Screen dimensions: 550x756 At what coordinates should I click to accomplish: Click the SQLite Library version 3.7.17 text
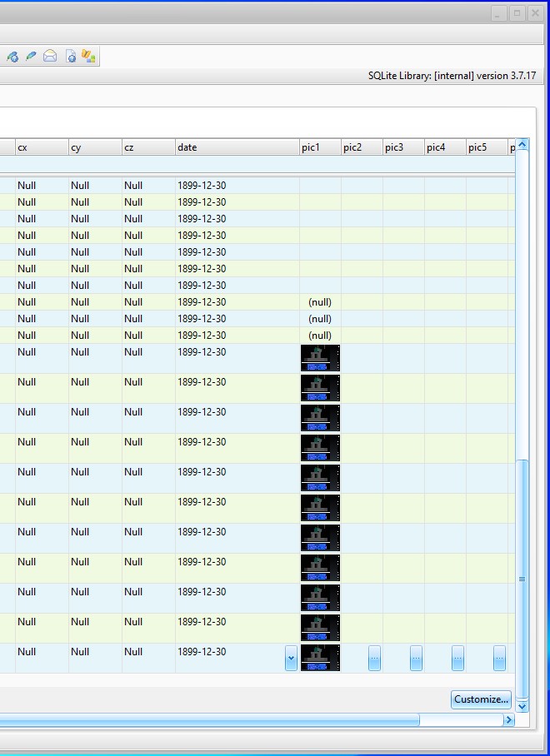[452, 76]
